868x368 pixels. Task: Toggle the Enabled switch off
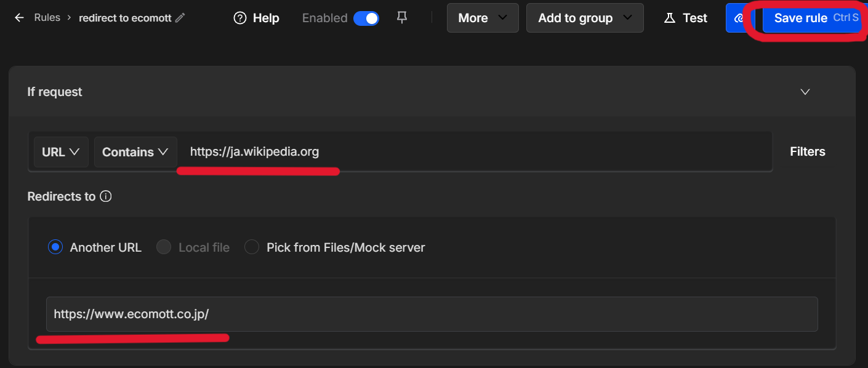(366, 18)
